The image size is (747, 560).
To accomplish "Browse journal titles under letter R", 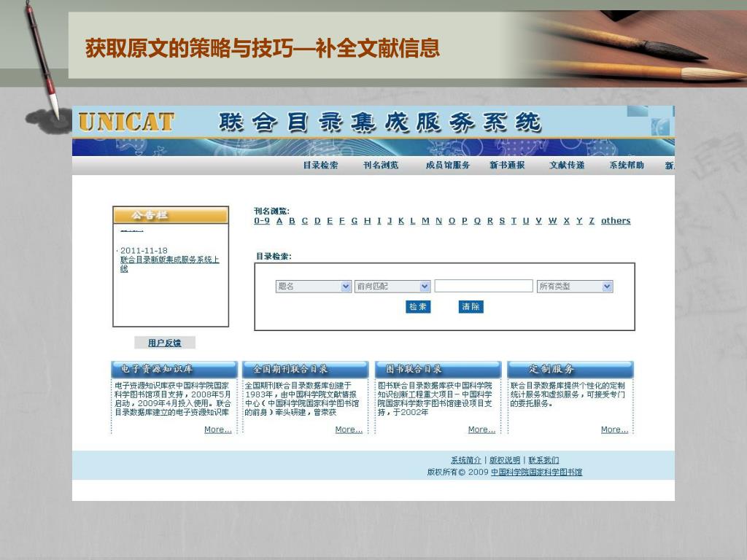I will coord(489,221).
